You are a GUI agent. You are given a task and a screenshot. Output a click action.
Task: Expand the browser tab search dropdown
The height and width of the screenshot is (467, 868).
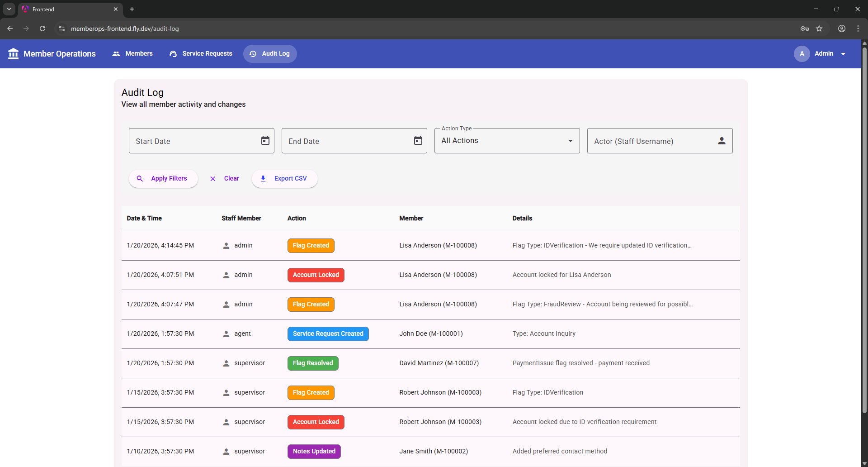click(x=9, y=9)
